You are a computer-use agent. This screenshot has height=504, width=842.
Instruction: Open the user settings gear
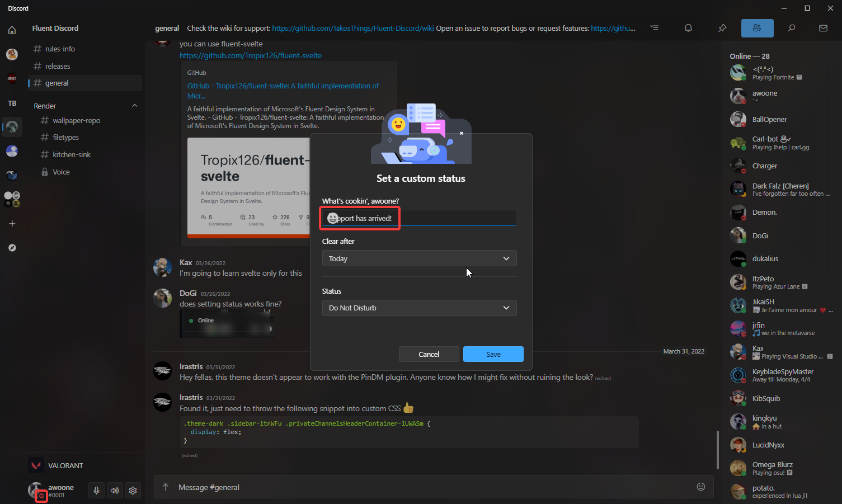click(133, 490)
